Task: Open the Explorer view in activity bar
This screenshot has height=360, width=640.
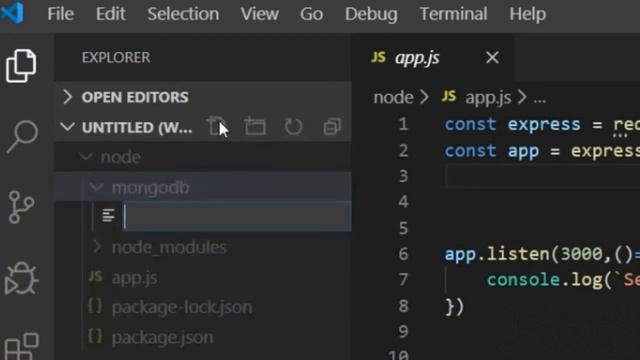Action: coord(21,66)
